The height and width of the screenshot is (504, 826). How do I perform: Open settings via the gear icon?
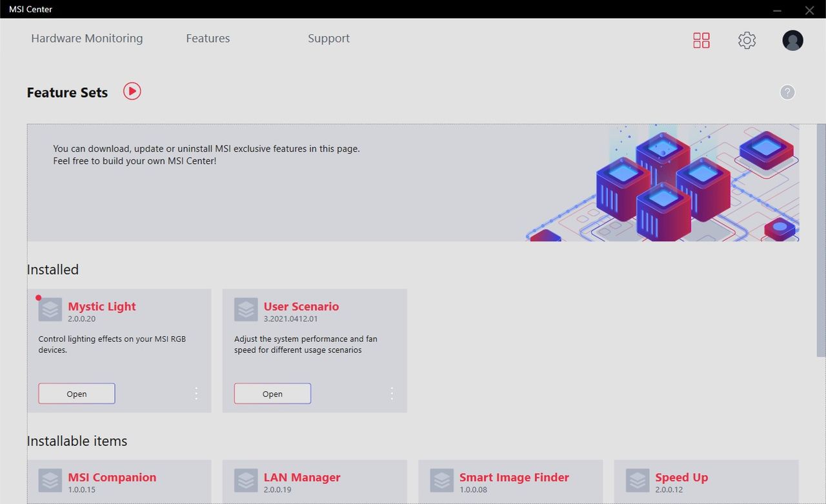(747, 41)
